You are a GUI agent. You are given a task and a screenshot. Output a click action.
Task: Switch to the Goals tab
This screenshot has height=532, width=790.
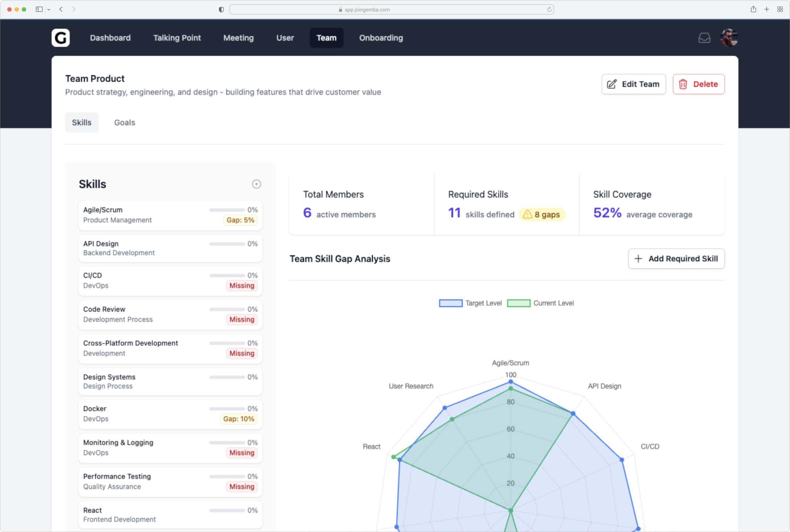(x=124, y=122)
